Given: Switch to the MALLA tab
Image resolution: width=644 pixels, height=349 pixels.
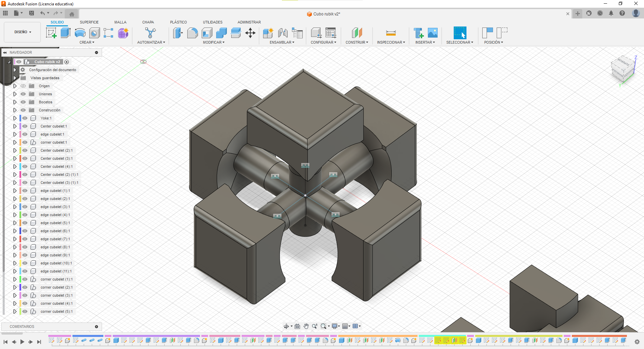Looking at the screenshot, I should 120,22.
